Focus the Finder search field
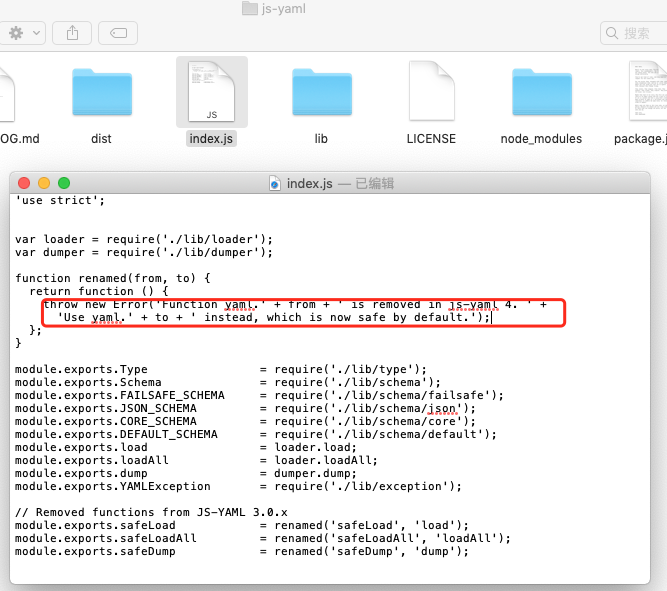This screenshot has height=591, width=667. pos(634,33)
